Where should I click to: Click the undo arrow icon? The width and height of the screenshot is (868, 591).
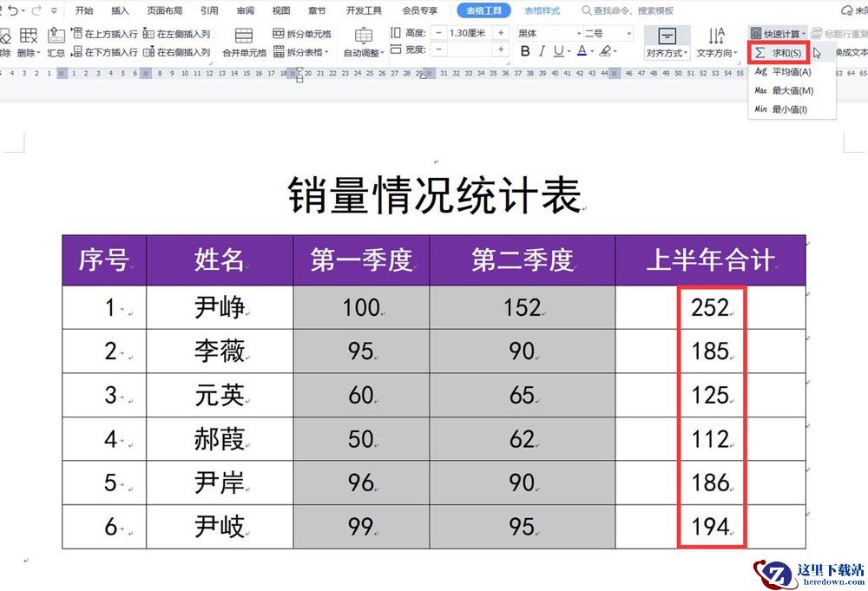pyautogui.click(x=13, y=11)
